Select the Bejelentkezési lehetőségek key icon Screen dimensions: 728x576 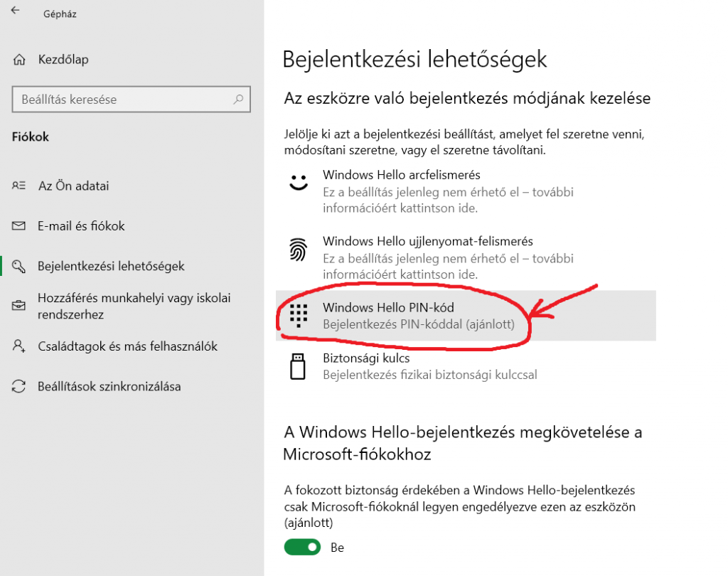[19, 265]
